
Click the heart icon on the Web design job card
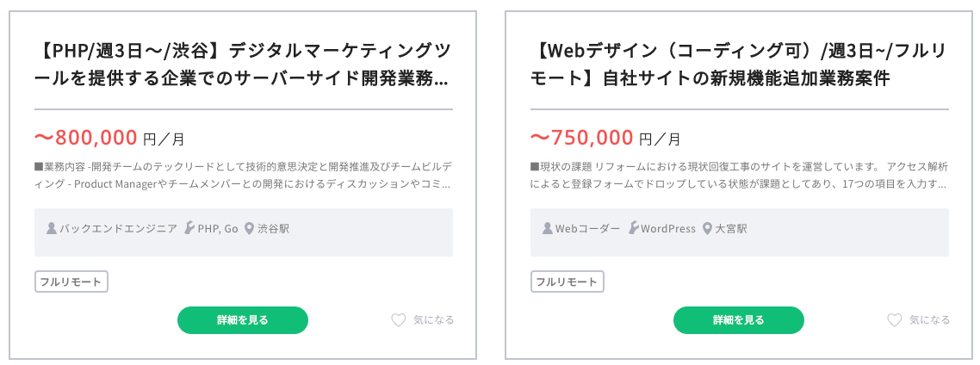coord(894,320)
